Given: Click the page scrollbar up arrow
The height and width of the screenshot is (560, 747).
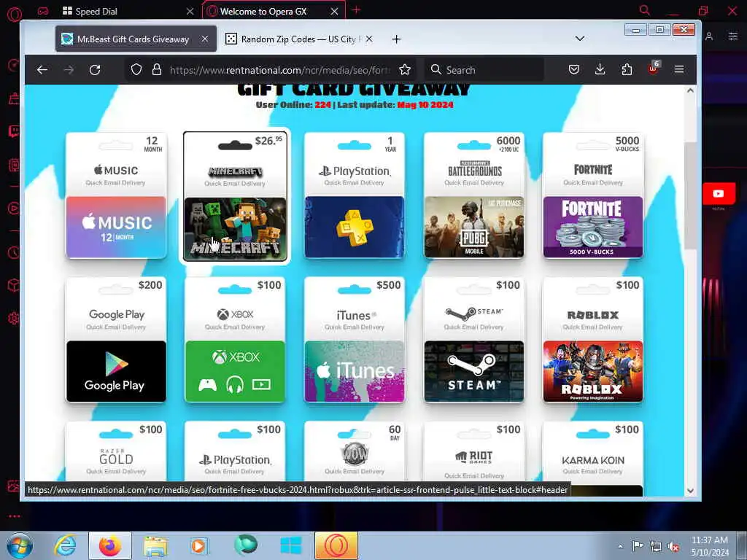Looking at the screenshot, I should pos(690,90).
